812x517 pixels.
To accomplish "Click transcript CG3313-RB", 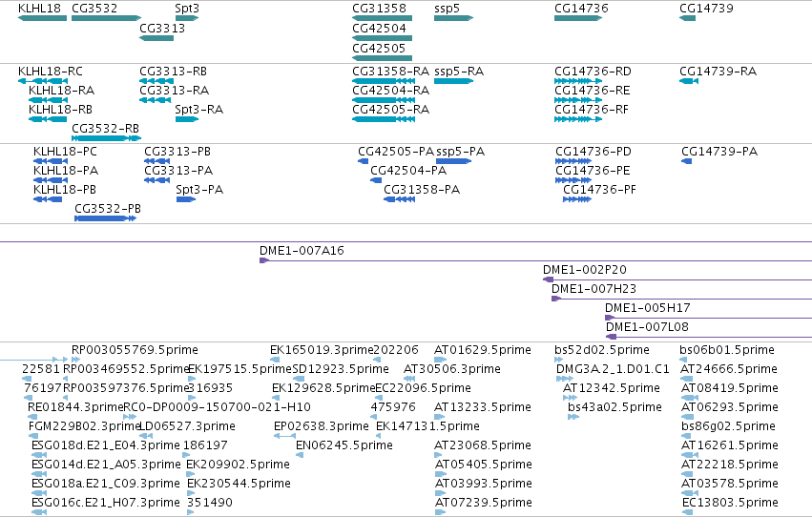I will pos(156,81).
